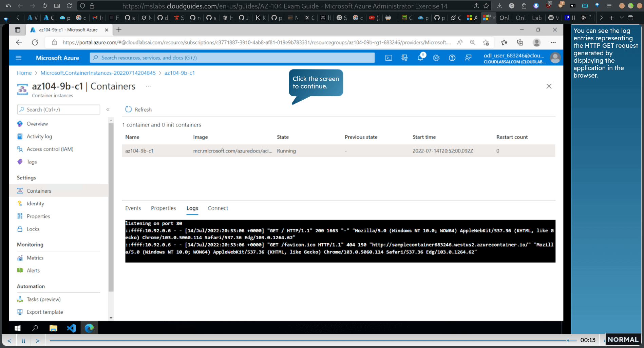
Task: Open Tags in the resource menu
Action: [32, 162]
